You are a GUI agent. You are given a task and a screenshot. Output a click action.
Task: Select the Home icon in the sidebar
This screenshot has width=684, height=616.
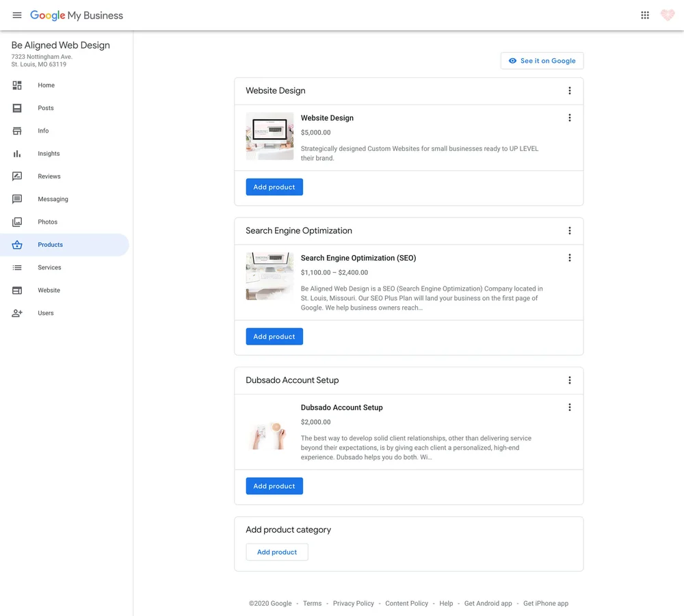pyautogui.click(x=16, y=85)
